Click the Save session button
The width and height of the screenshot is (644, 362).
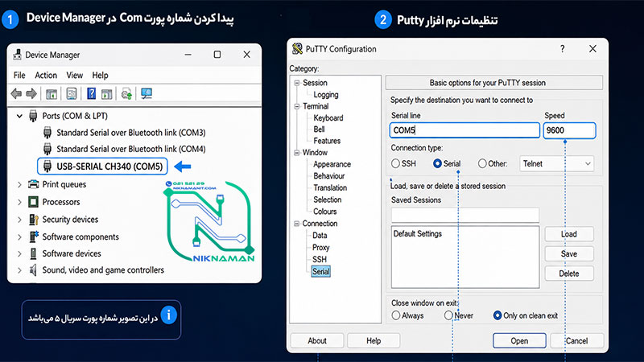pos(569,253)
